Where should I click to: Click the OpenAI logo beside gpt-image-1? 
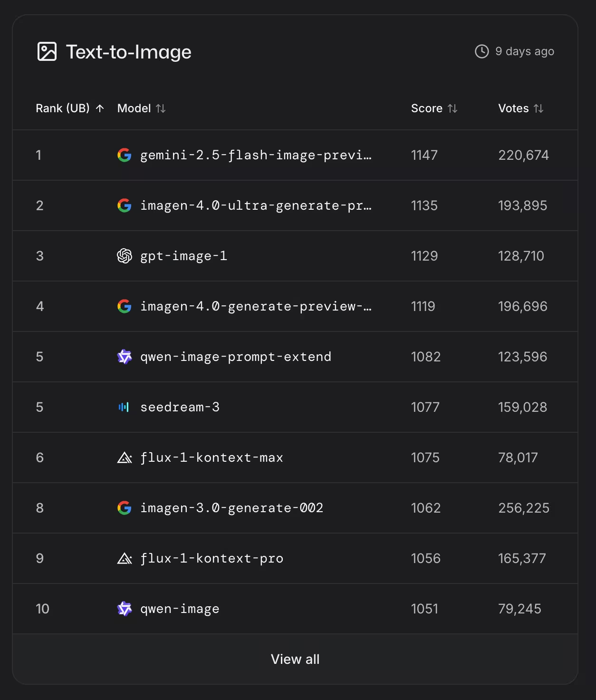(x=125, y=256)
